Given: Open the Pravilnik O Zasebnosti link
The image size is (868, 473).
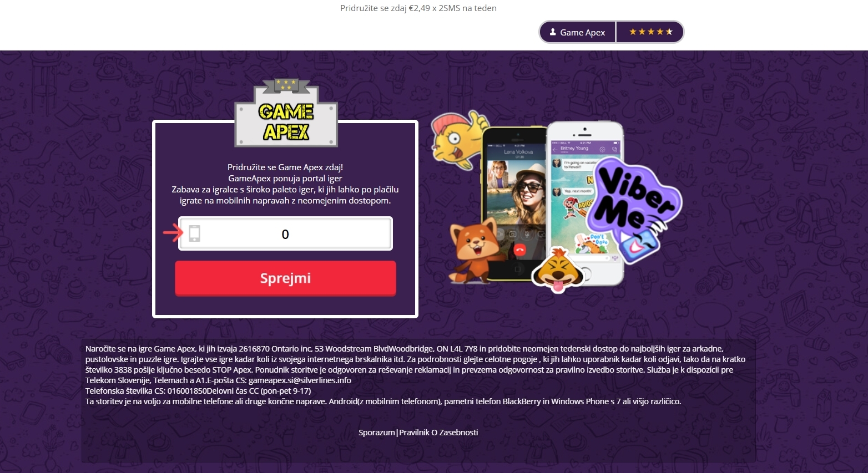Looking at the screenshot, I should pyautogui.click(x=438, y=433).
